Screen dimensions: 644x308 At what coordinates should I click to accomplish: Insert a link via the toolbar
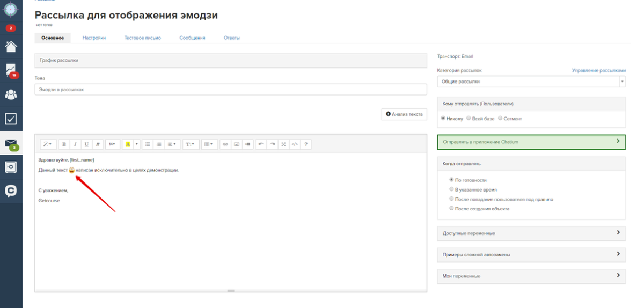pos(225,144)
